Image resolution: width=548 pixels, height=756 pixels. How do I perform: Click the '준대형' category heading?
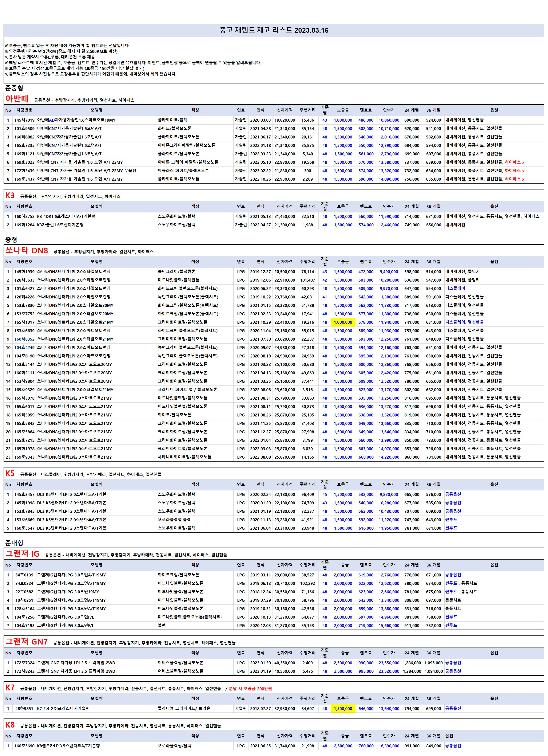(14, 543)
